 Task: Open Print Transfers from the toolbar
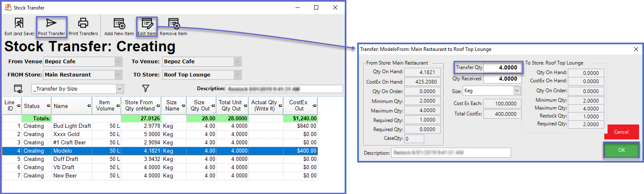click(x=83, y=23)
